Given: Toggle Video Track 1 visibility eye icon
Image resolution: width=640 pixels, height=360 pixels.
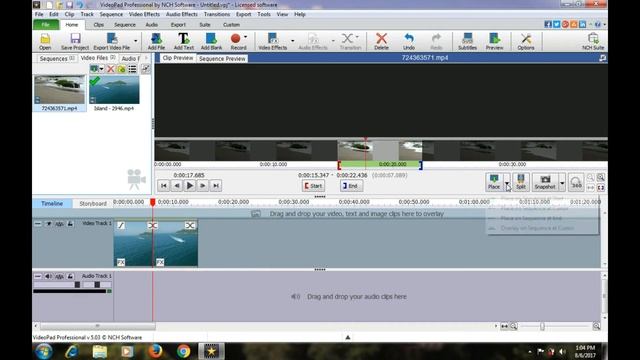Looking at the screenshot, I should [x=48, y=224].
